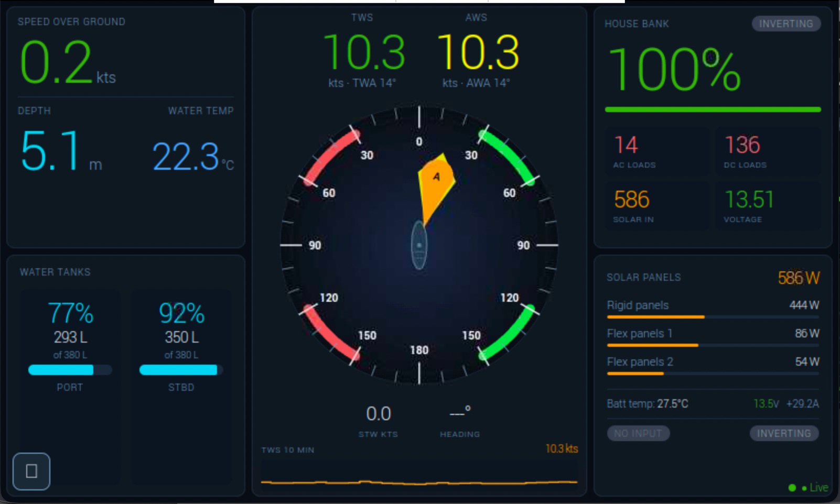Click the orange 10.3 kts trend value

562,448
